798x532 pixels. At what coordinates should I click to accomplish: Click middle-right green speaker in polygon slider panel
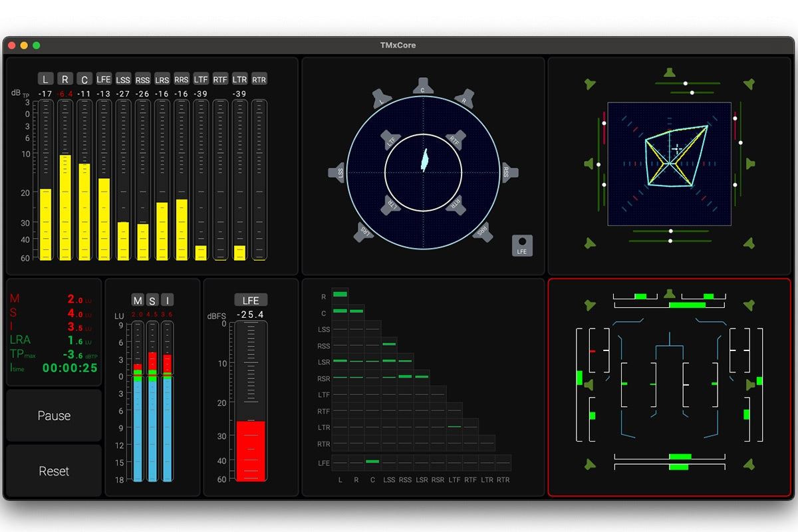[x=750, y=164]
